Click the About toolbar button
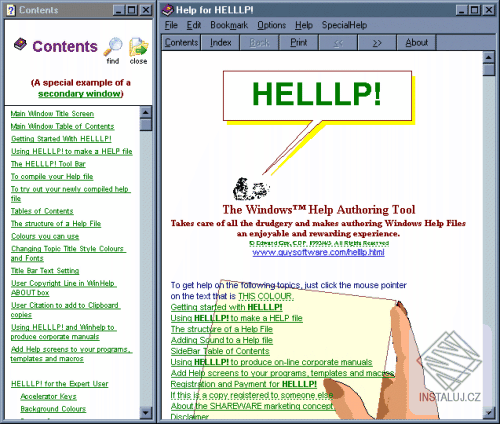 (x=416, y=43)
